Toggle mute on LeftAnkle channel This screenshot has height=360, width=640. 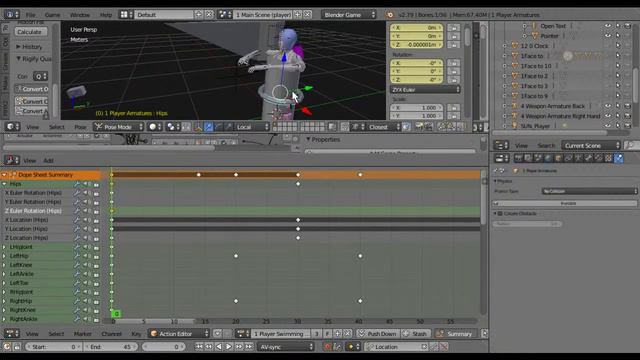coord(87,274)
